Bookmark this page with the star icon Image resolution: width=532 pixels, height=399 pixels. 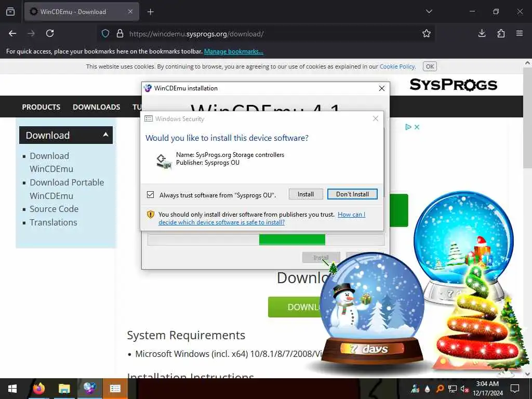[427, 33]
